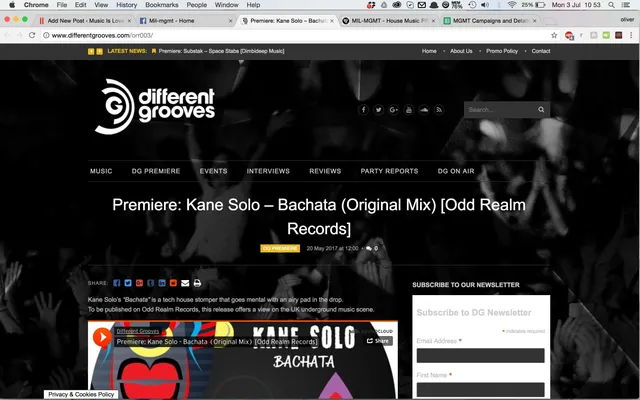Share post on LinkedIn
The height and width of the screenshot is (400, 640).
(x=162, y=283)
